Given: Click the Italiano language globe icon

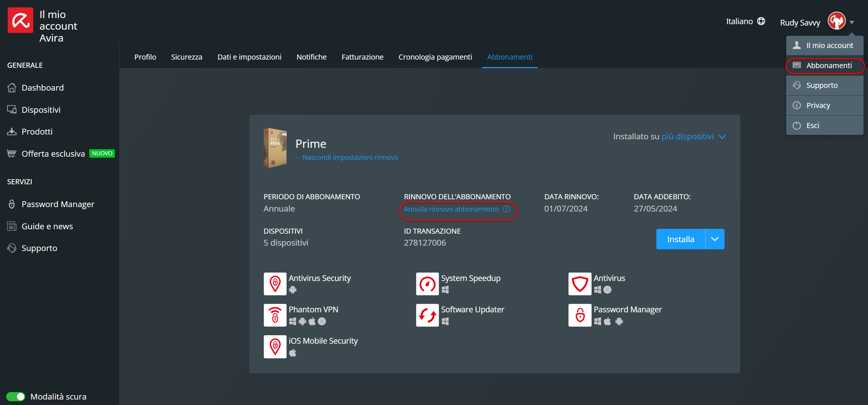Looking at the screenshot, I should click(x=761, y=21).
